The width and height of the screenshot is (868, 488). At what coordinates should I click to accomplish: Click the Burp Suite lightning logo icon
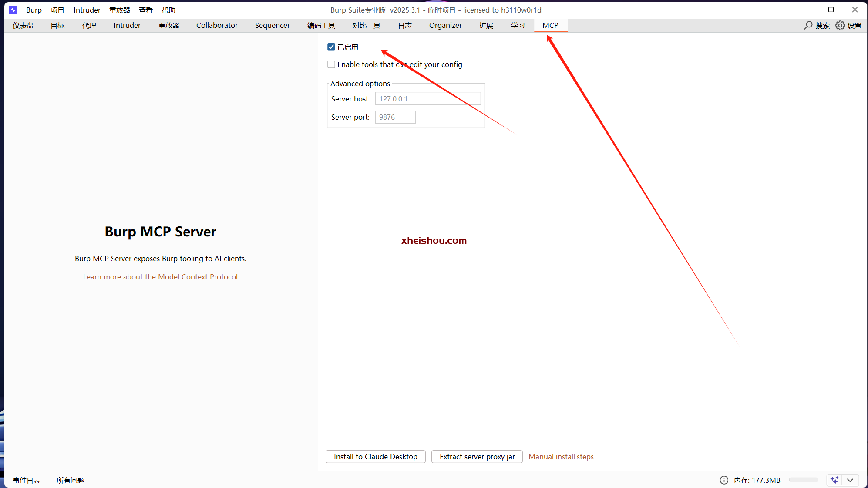[13, 10]
